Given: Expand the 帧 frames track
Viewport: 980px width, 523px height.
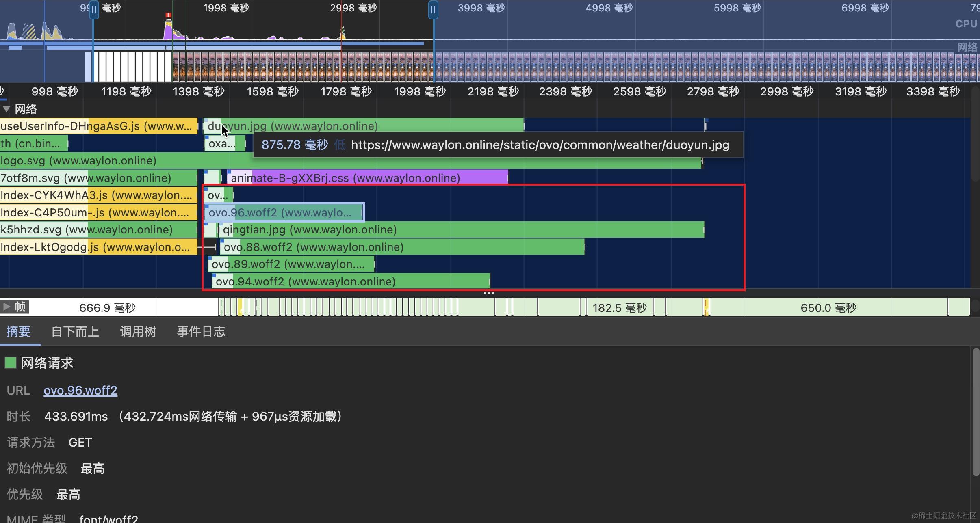Looking at the screenshot, I should (6, 307).
